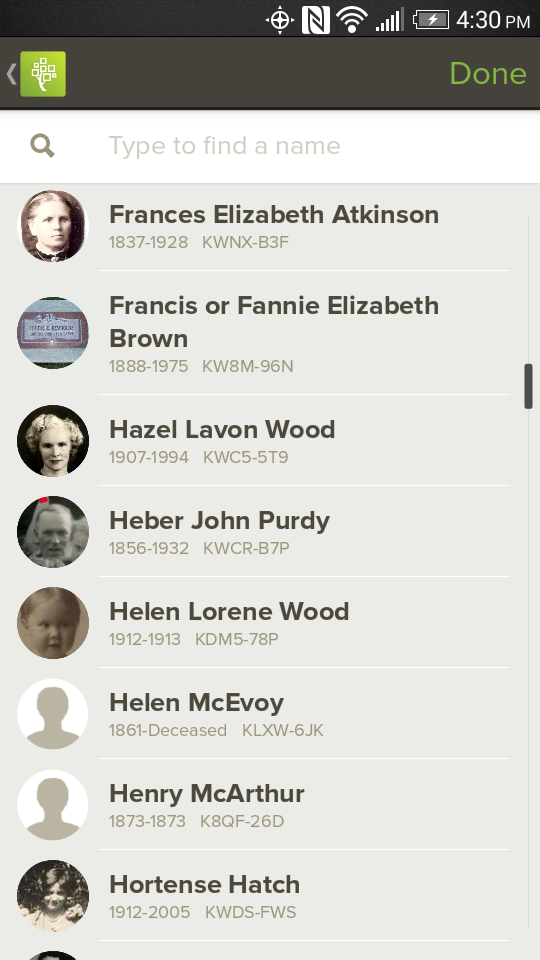Tap the battery charging status icon

(431, 20)
